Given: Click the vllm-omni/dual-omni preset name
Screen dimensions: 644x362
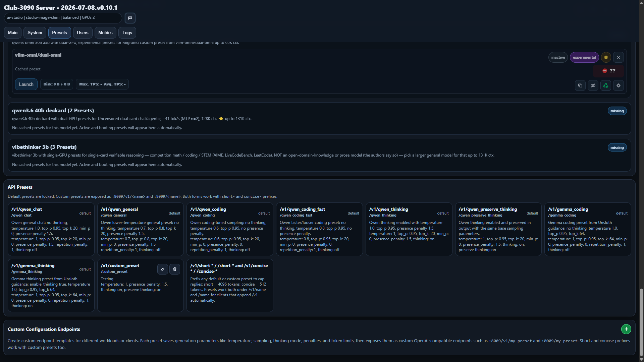Looking at the screenshot, I should click(x=38, y=55).
